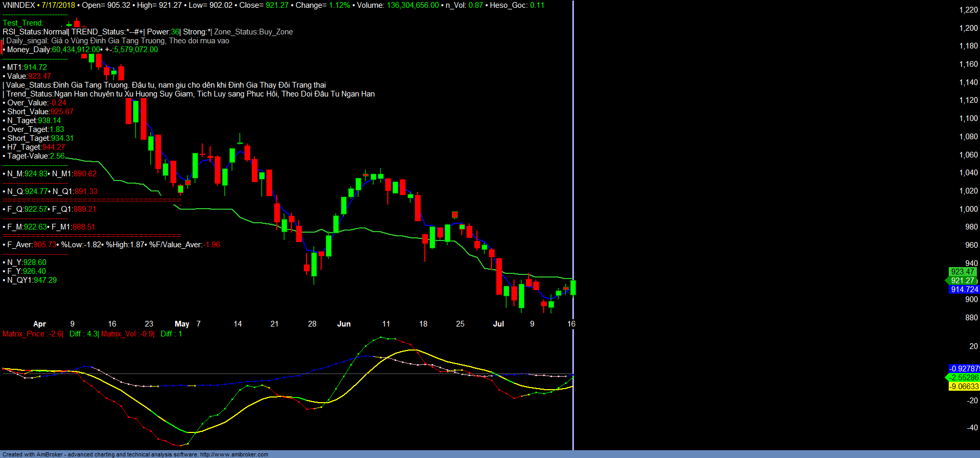980x458 pixels.
Task: Click the 1,220 price axis label
Action: click(969, 10)
